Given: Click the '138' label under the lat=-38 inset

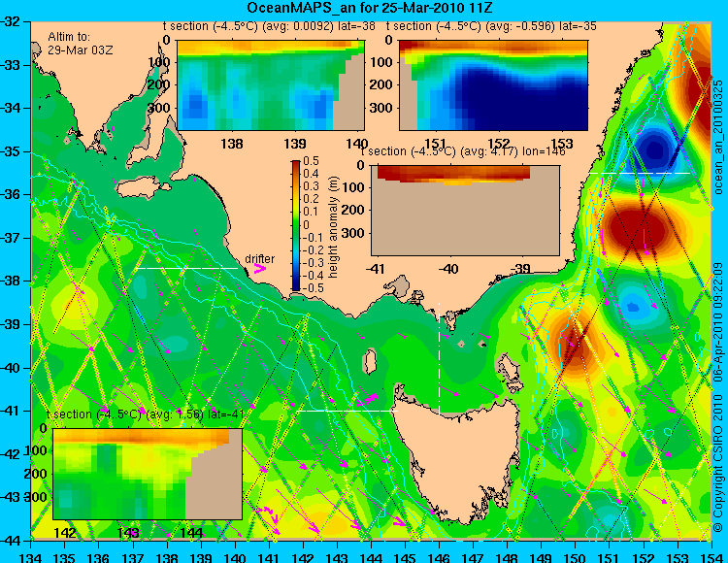Looking at the screenshot, I should (x=232, y=144).
